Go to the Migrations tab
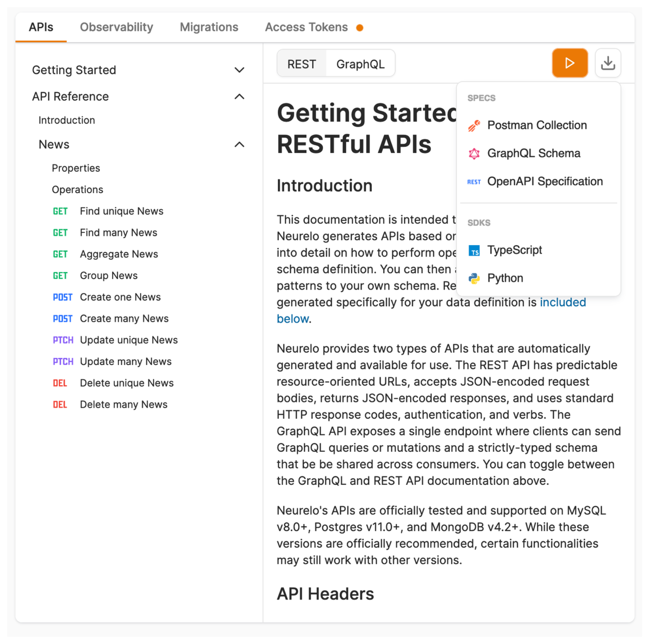 coord(209,27)
